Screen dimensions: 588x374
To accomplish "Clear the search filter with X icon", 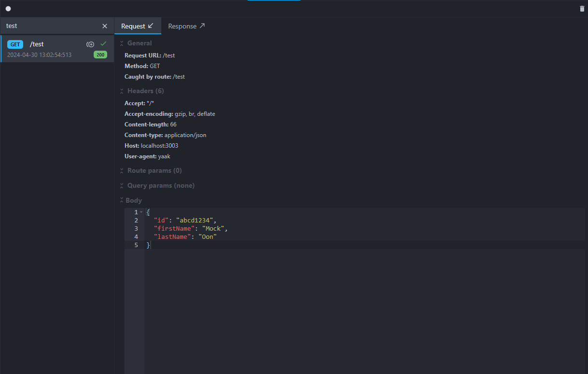I will (105, 26).
